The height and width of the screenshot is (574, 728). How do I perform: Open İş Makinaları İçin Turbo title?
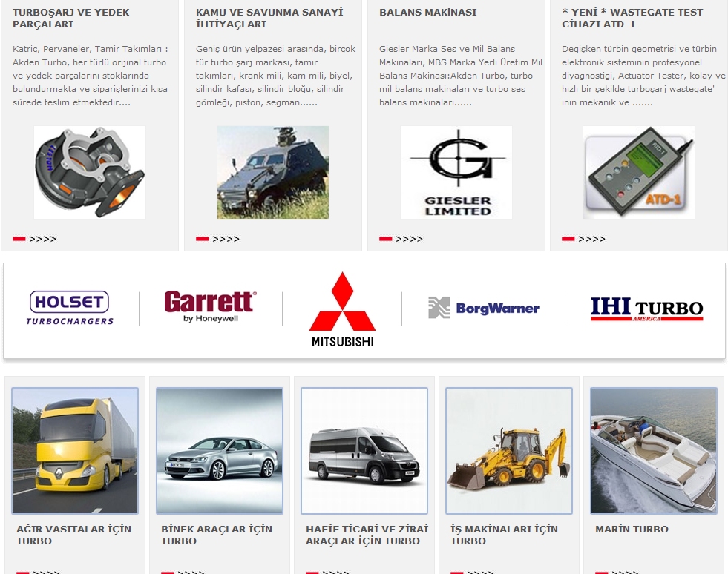point(504,535)
